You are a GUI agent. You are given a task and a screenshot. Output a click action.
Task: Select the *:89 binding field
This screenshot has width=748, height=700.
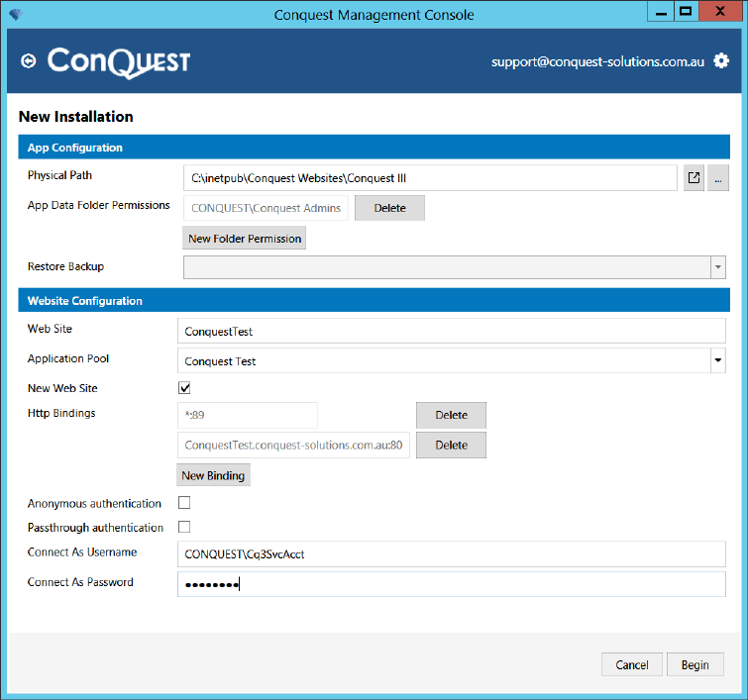coord(248,415)
